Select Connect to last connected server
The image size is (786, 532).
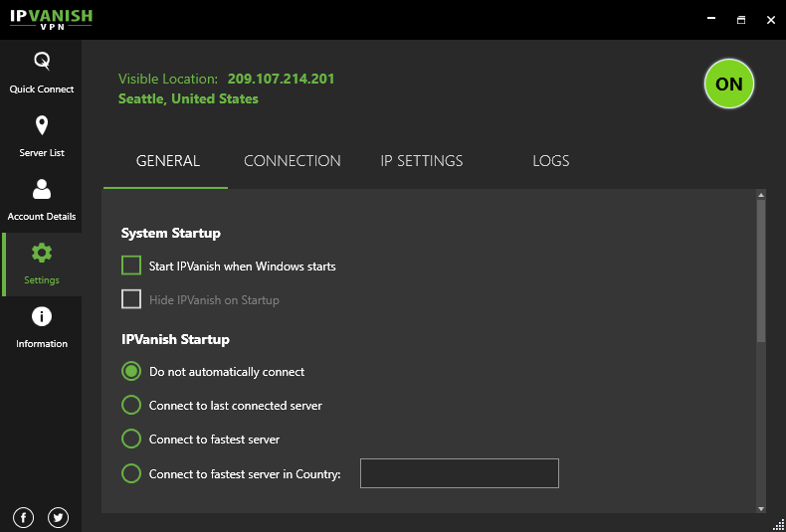click(x=131, y=406)
